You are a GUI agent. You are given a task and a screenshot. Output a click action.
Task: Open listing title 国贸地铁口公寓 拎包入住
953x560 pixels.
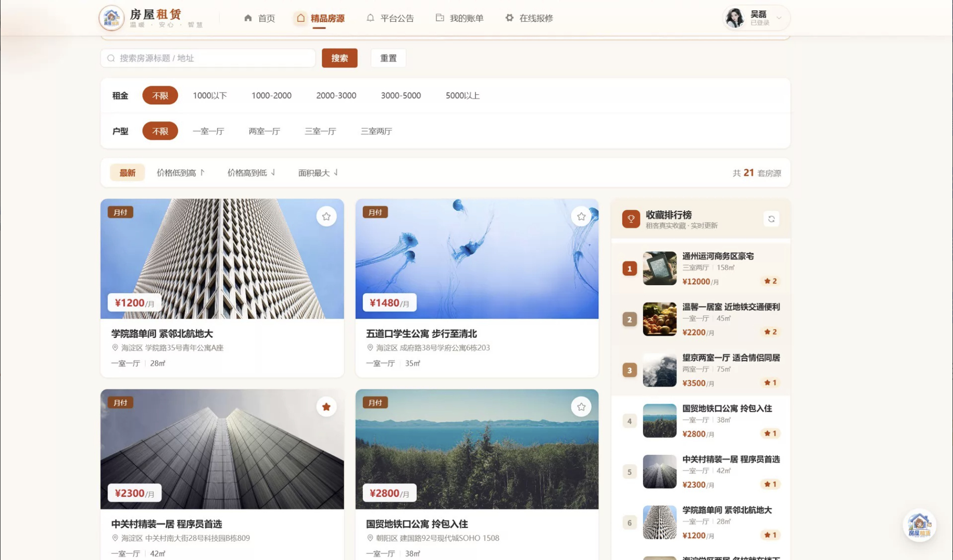coord(417,524)
